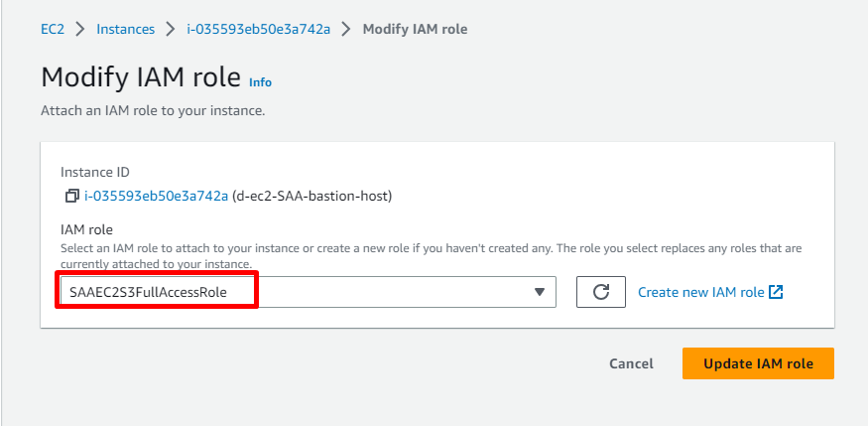Copy the instance ID with the copy icon
Image resolution: width=868 pixels, height=426 pixels.
pyautogui.click(x=71, y=196)
